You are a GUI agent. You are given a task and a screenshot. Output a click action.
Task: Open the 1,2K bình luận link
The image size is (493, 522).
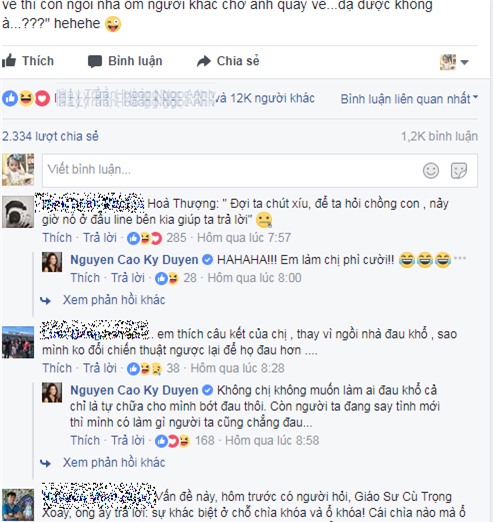439,136
